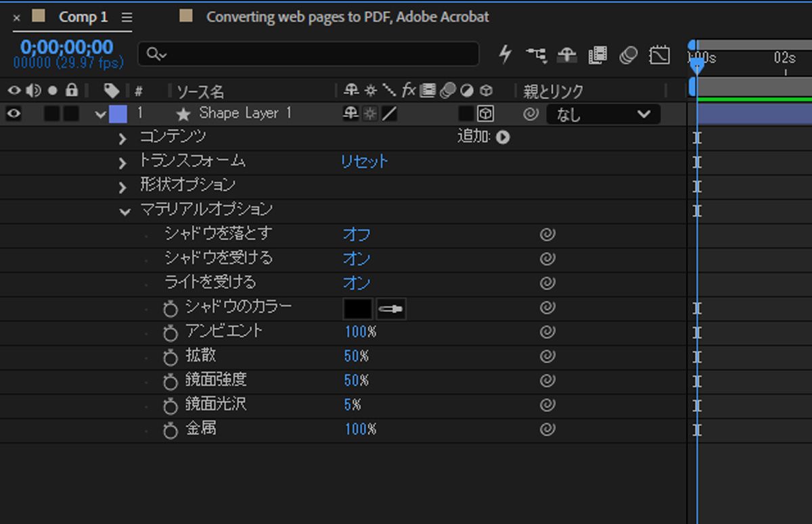Click the audio speaker column header icon
The height and width of the screenshot is (524, 812).
(34, 90)
